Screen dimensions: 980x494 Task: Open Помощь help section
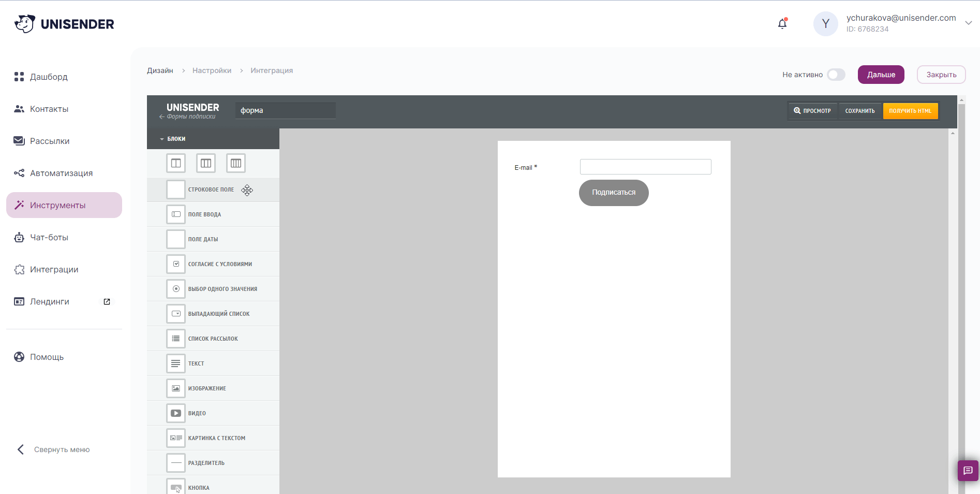(64, 357)
